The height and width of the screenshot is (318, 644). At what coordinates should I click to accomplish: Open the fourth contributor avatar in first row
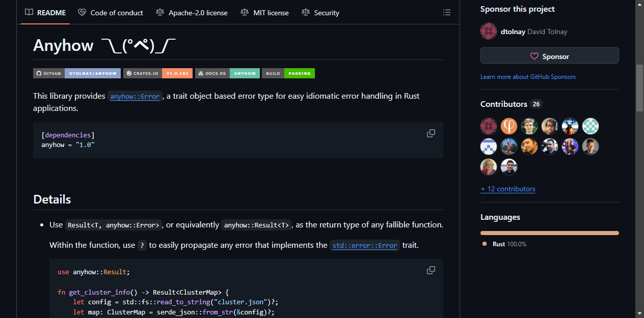tap(550, 126)
